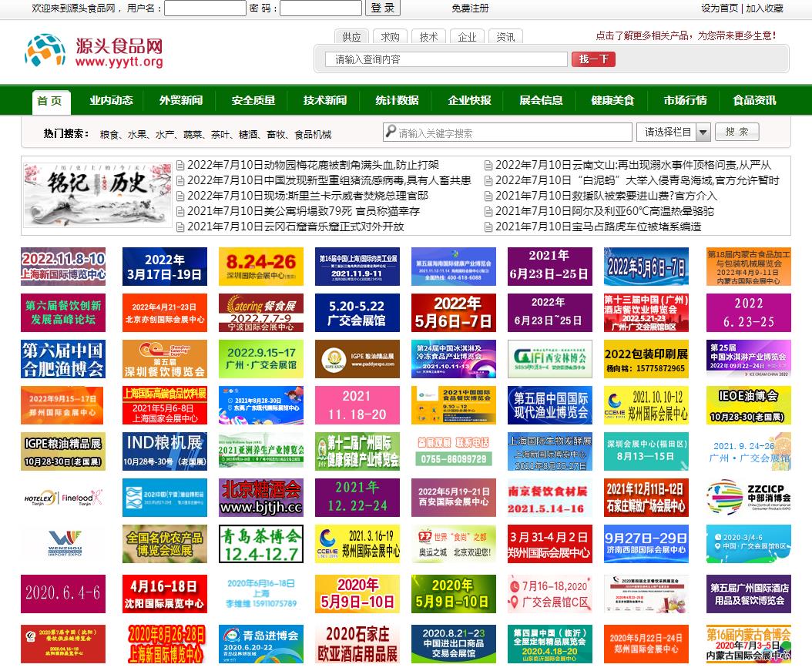Open the 2020石家庄欧亚酒店用品展 banner

pos(357,643)
